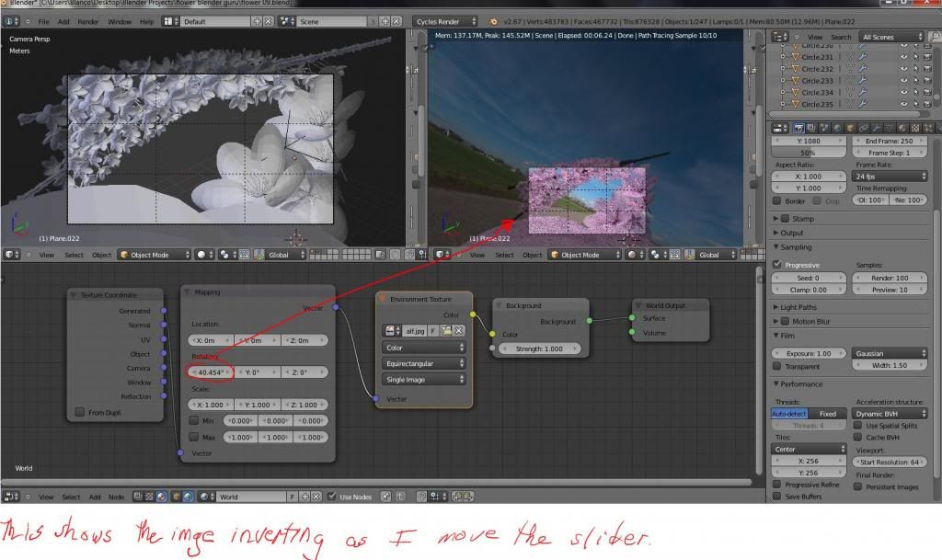This screenshot has height=560, width=942.
Task: Toggle Progressive sampling checkbox
Action: (x=776, y=265)
